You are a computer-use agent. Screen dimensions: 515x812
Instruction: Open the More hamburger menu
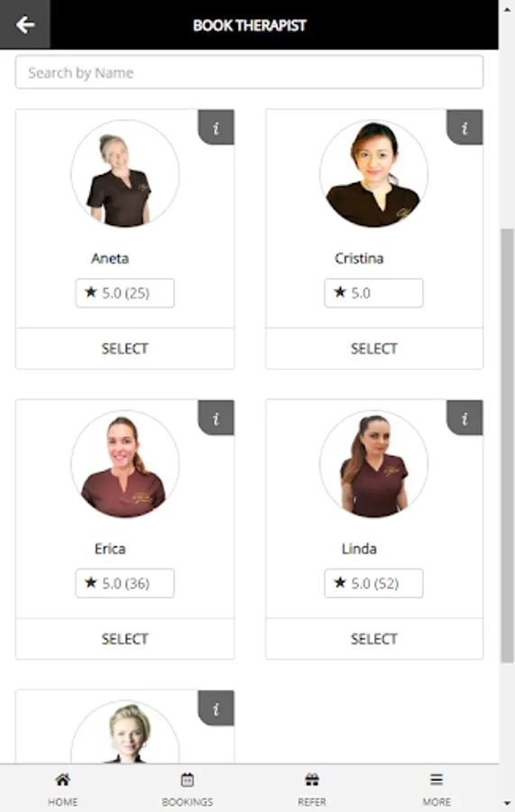pos(437,789)
